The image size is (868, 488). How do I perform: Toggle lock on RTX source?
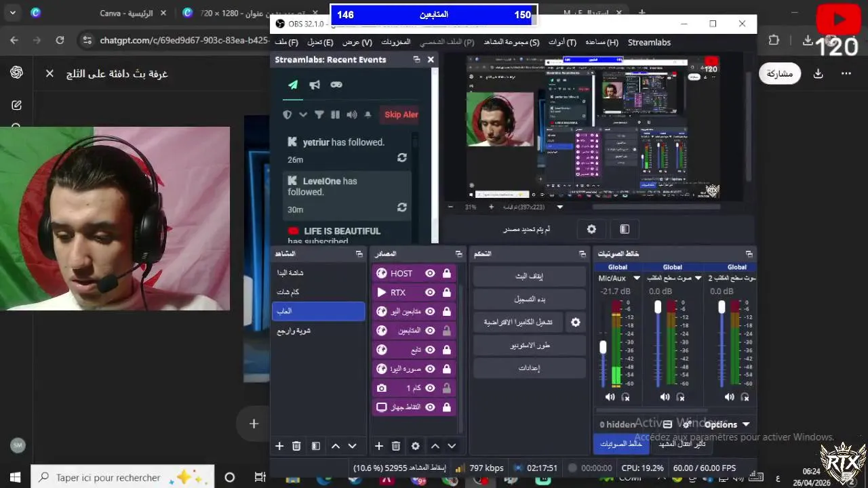[447, 292]
